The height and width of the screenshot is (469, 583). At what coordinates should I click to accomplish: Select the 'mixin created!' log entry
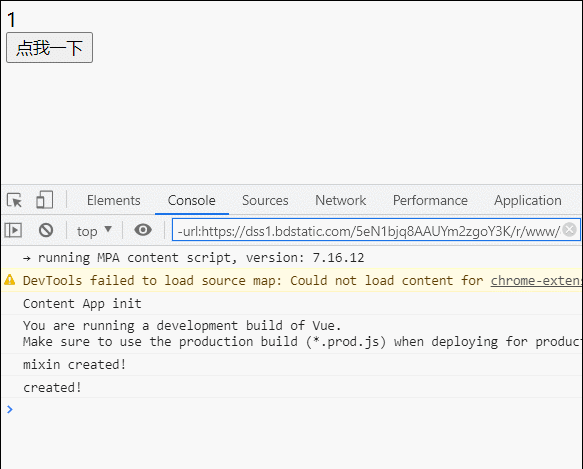coord(75,365)
